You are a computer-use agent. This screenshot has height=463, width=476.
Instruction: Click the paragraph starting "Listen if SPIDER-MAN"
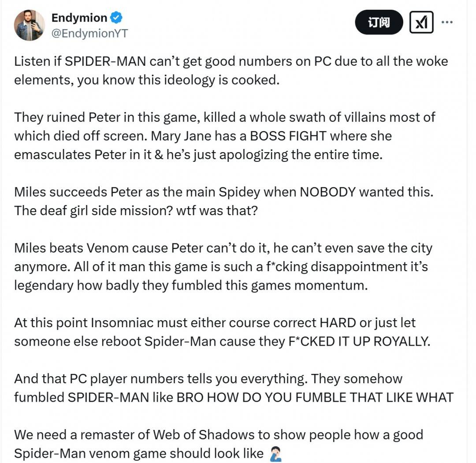click(x=231, y=71)
